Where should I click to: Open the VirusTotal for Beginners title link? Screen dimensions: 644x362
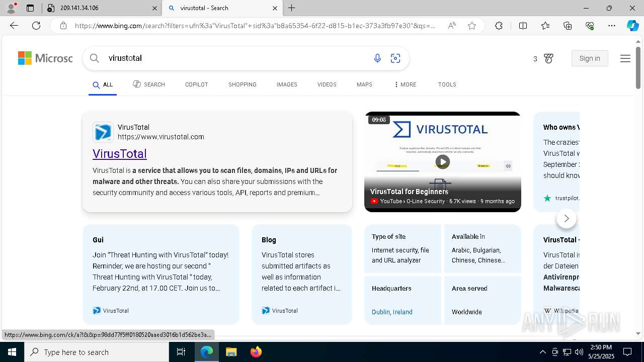pyautogui.click(x=409, y=192)
